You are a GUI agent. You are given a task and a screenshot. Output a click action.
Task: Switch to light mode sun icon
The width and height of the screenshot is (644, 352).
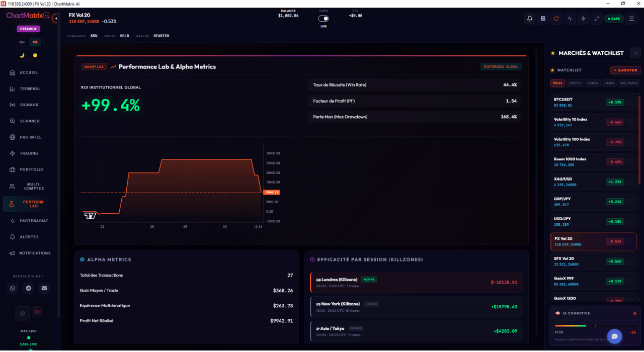35,55
